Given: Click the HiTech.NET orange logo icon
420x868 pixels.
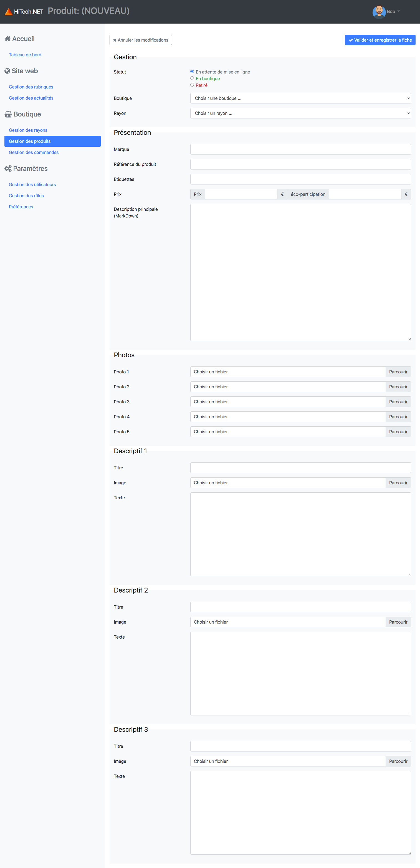Looking at the screenshot, I should pos(8,12).
